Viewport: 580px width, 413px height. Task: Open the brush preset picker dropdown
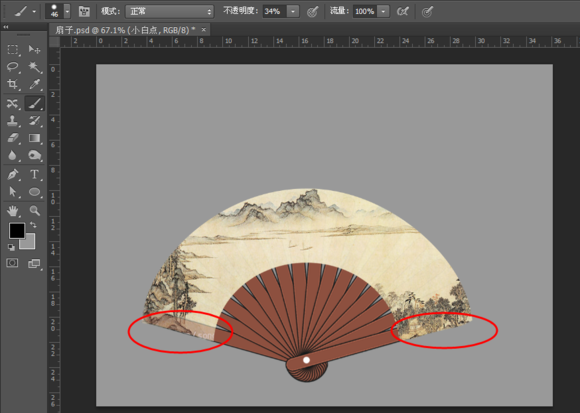(x=67, y=11)
